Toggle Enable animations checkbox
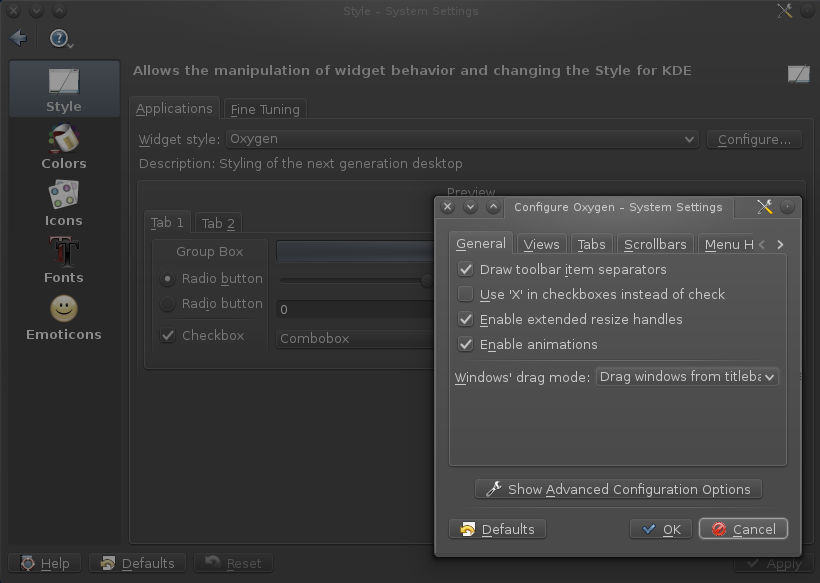This screenshot has height=583, width=820. (466, 345)
